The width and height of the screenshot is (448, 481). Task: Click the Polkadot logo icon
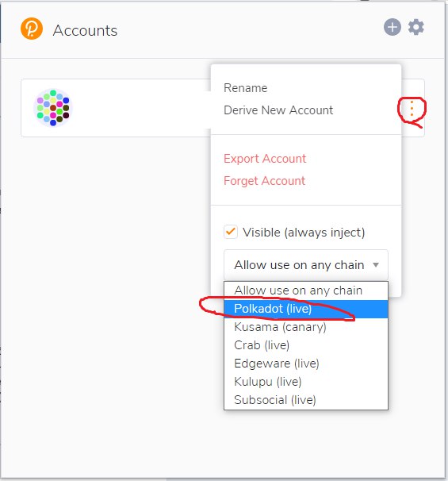point(32,29)
